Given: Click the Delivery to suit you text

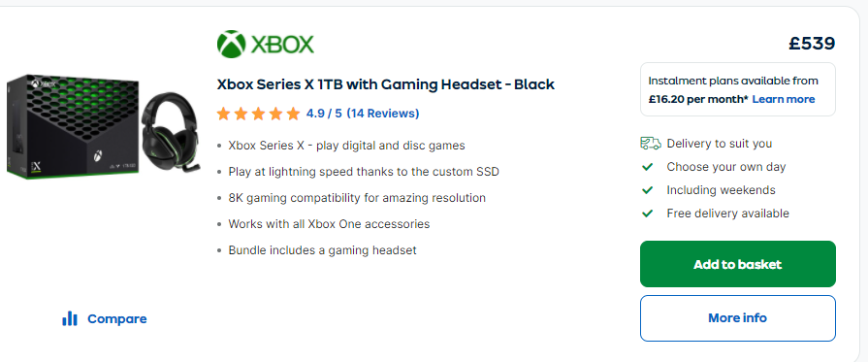Looking at the screenshot, I should pyautogui.click(x=719, y=144).
